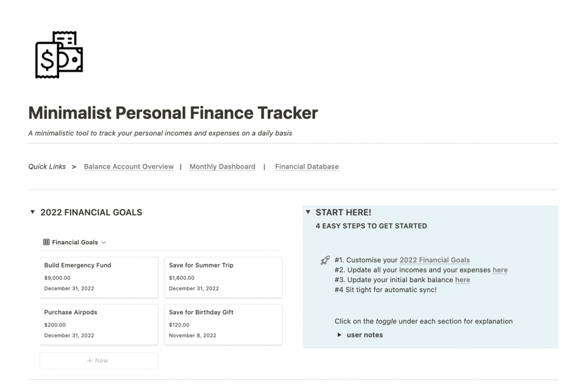Open the Save for Summer Trip card

coord(223,277)
